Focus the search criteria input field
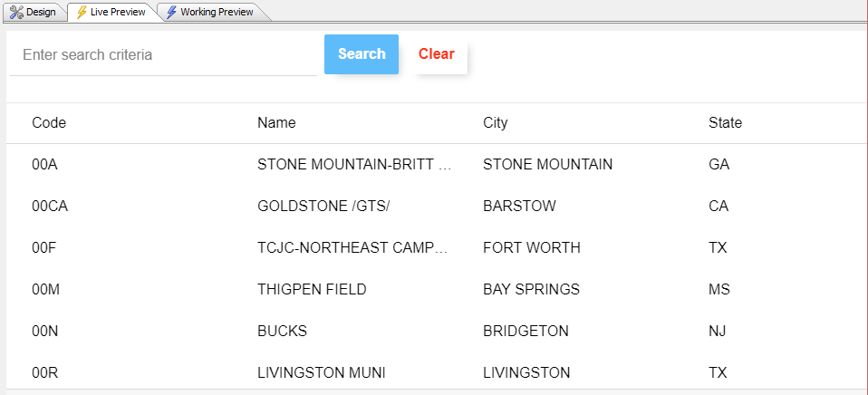868x395 pixels. 163,54
